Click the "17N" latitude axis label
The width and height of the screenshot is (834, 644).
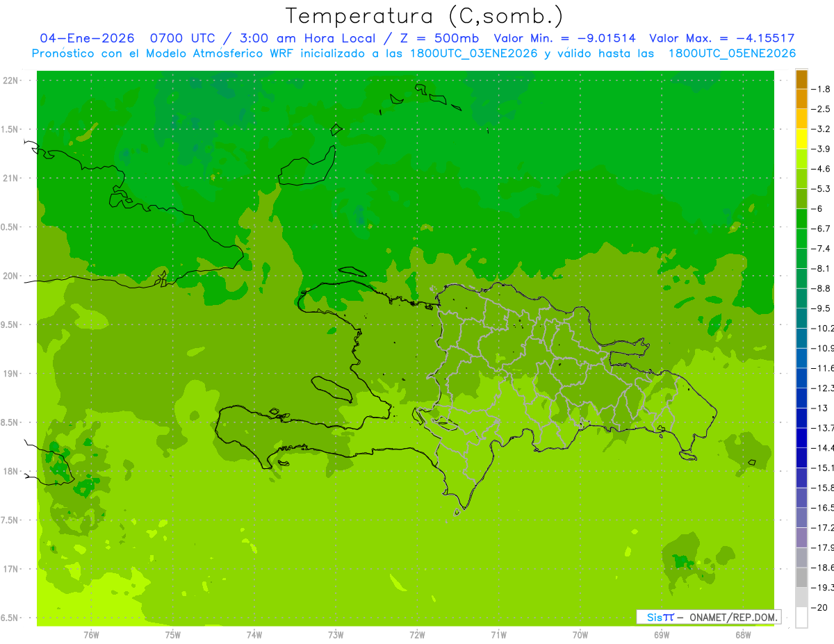(x=12, y=569)
